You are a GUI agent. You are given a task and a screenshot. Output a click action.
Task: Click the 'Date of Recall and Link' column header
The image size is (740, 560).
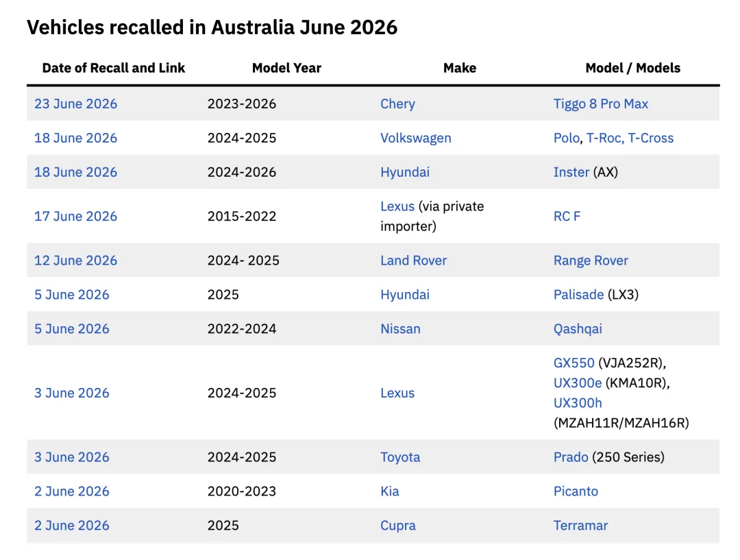[113, 68]
